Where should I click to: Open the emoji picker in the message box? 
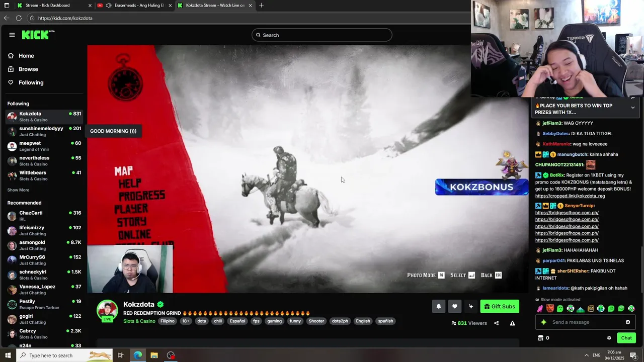[x=627, y=322]
